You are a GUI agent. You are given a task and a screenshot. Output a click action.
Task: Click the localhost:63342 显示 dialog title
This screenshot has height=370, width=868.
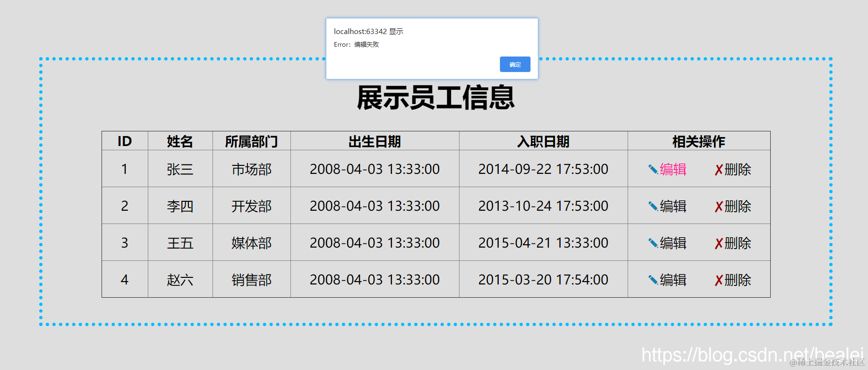(x=368, y=31)
